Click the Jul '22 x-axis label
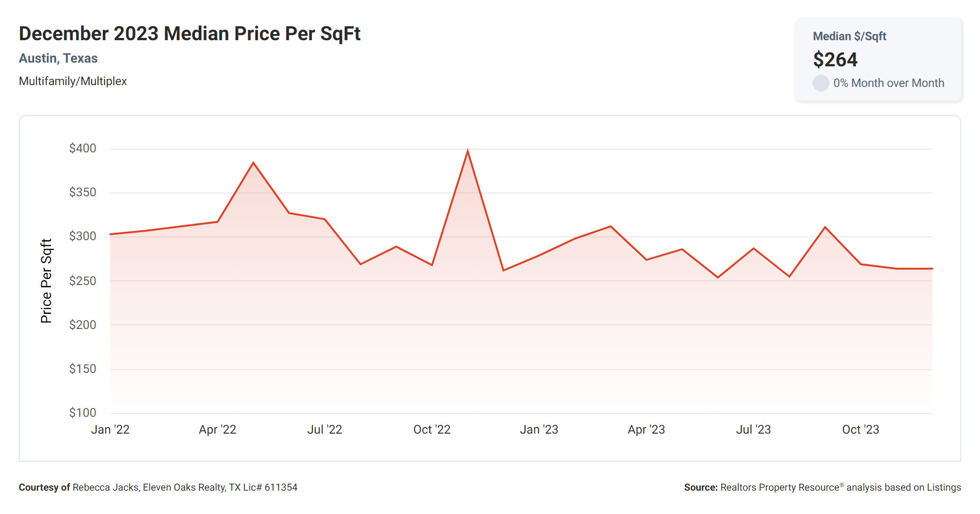Screen dimensions: 980x514 [324, 429]
